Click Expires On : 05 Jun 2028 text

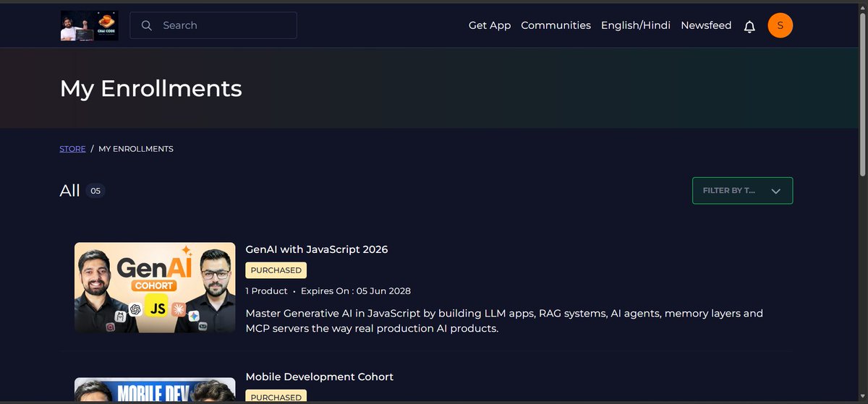coord(356,291)
